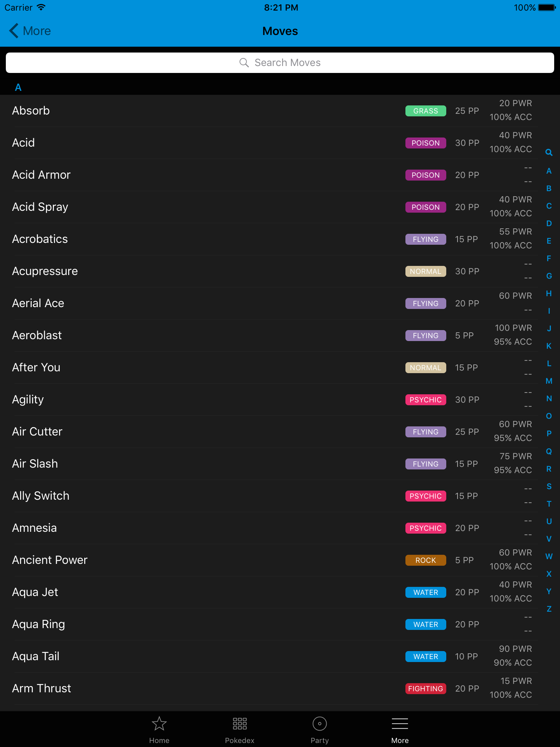Open the Aqua Jet move entry
The width and height of the screenshot is (560, 747).
pos(146,592)
